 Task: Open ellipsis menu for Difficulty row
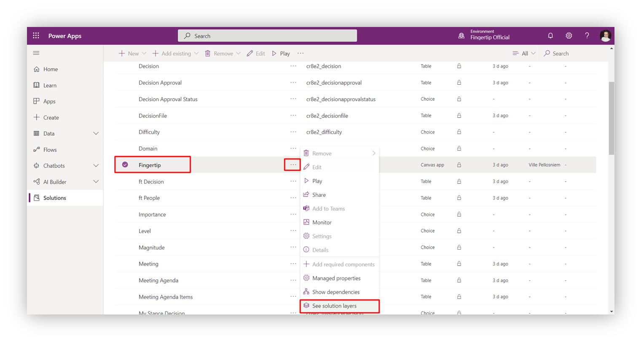(293, 132)
